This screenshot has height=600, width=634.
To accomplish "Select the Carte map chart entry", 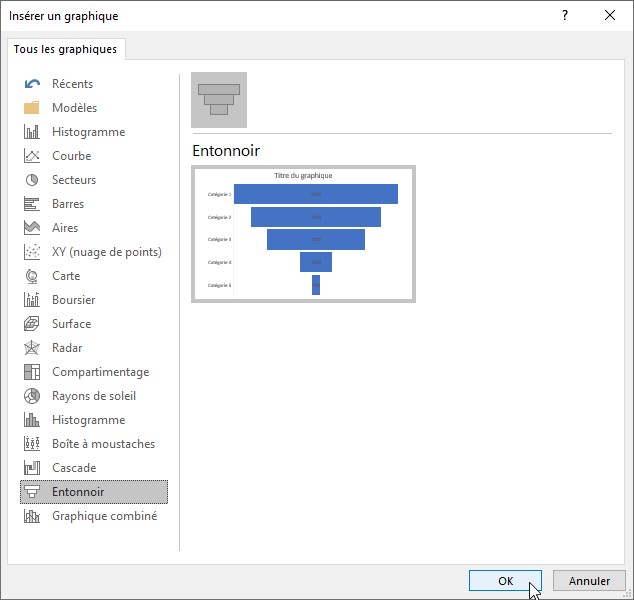I will click(x=66, y=276).
